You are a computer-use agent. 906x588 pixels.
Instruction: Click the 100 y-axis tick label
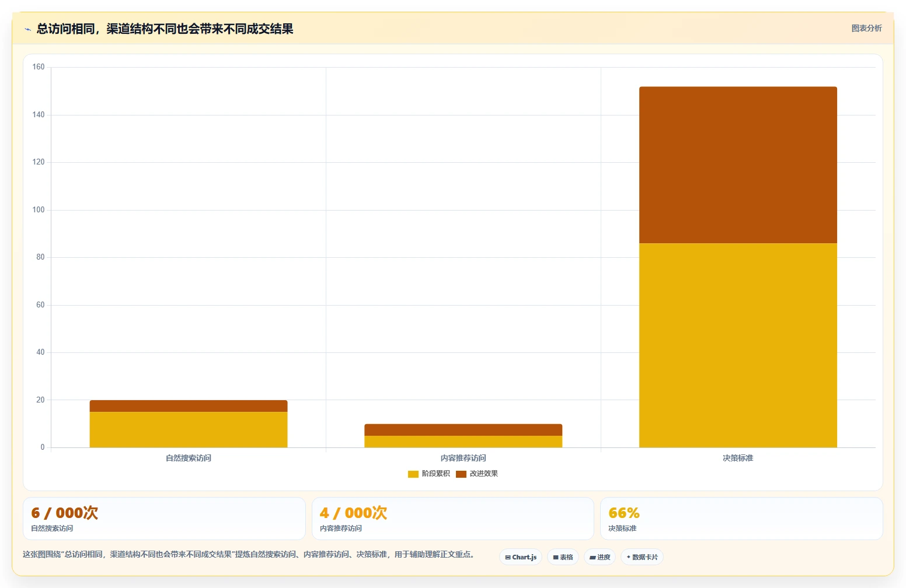[39, 210]
